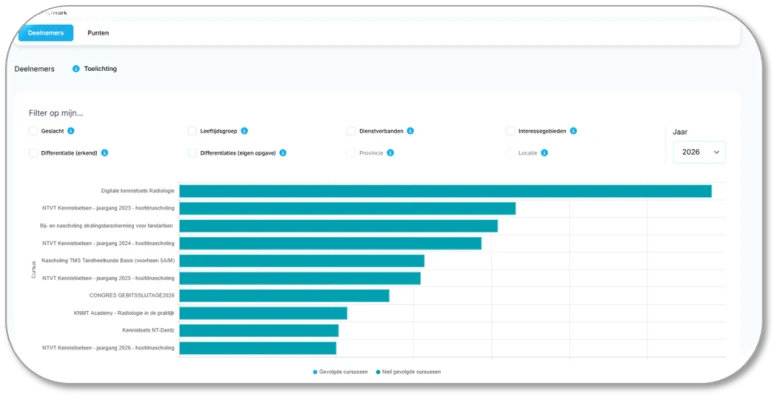This screenshot has height=397, width=776.
Task: Click the label Kennistoets NT-Dentz
Action: click(148, 330)
